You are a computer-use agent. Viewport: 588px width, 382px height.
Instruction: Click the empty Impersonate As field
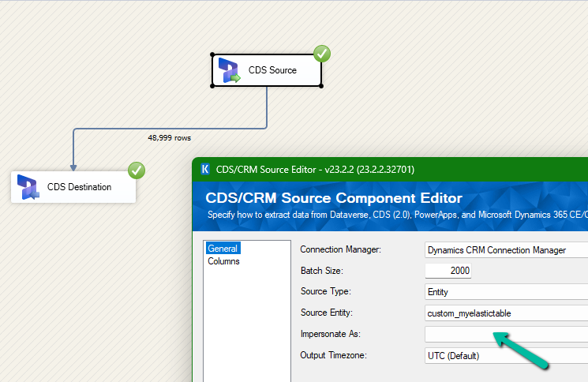pos(506,335)
